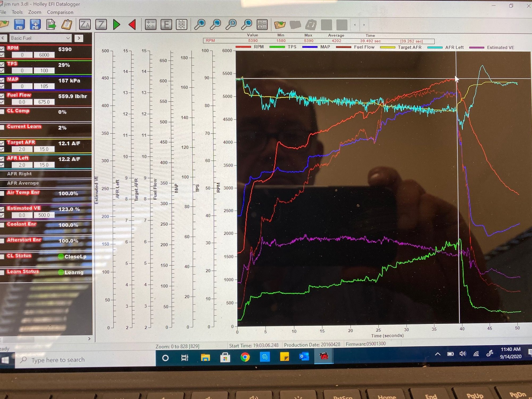
Task: Toggle the RPM channel checkbox
Action: [x=2, y=48]
